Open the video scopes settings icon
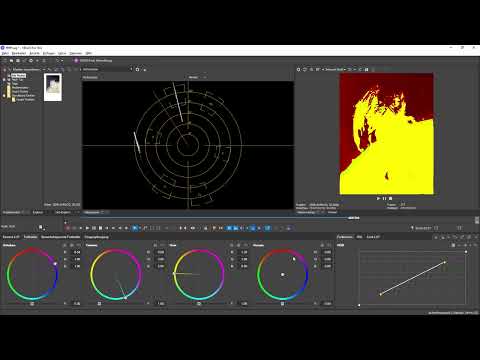480x360 pixels. (137, 69)
